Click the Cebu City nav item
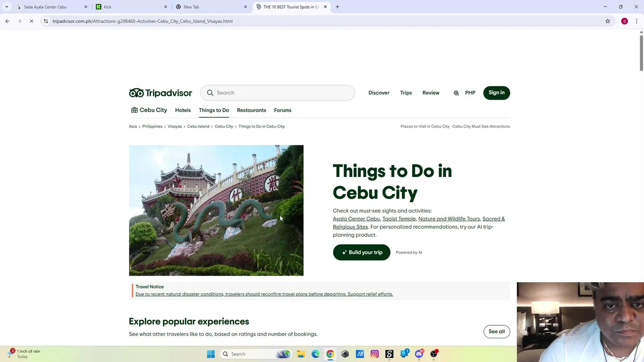 point(149,110)
